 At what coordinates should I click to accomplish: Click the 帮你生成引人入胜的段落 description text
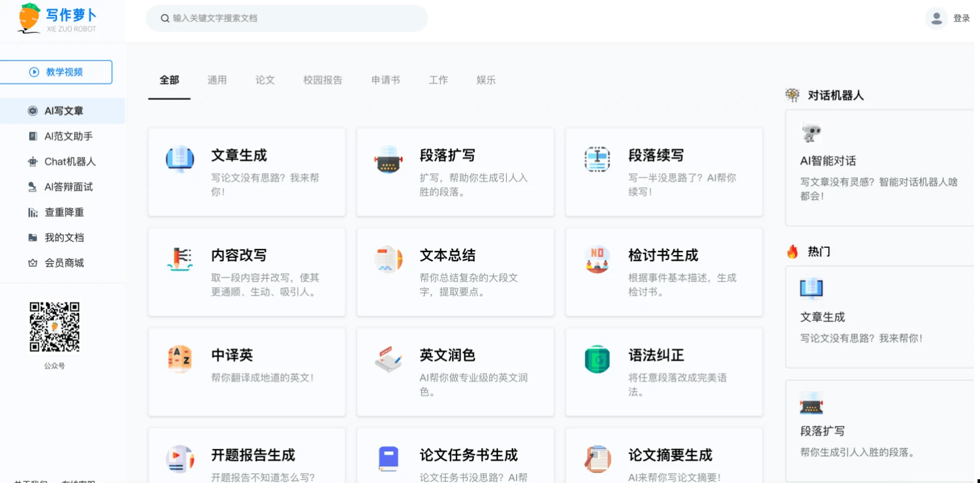pos(857,453)
